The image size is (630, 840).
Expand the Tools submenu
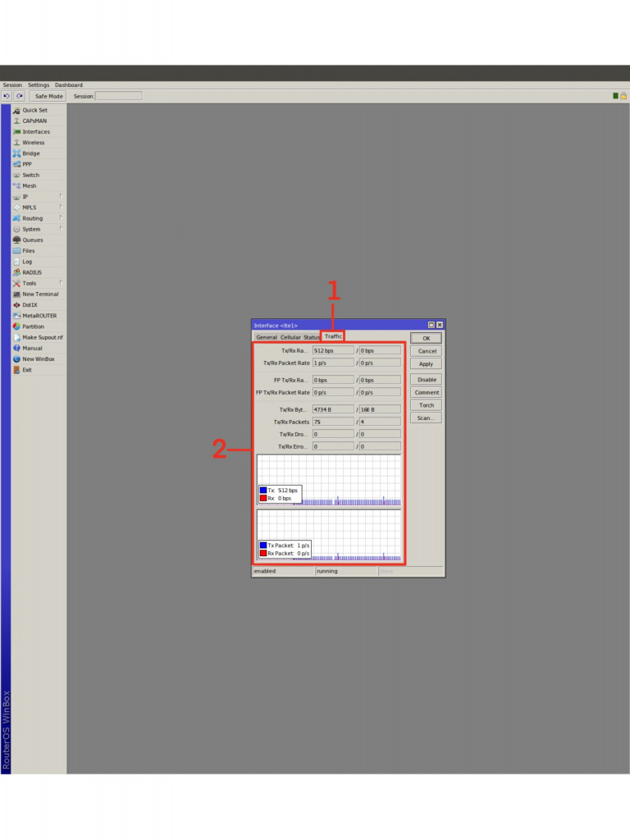pos(61,283)
